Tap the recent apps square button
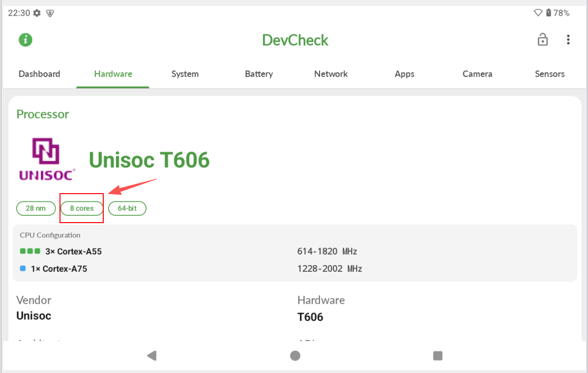Viewport: 588px width, 373px height. [438, 355]
